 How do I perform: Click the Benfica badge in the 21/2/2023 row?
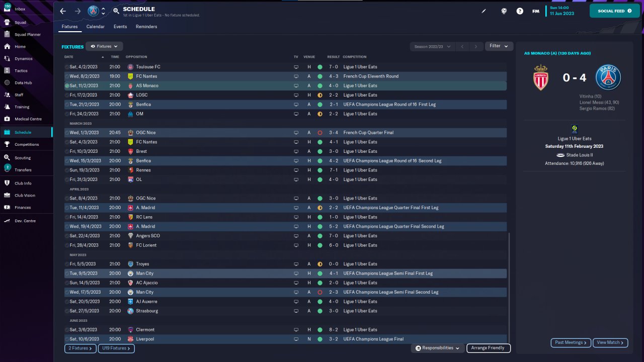pyautogui.click(x=131, y=105)
